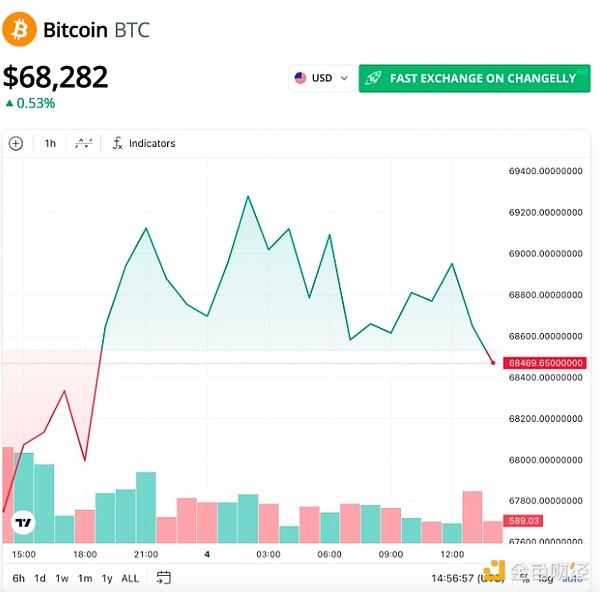This screenshot has height=592, width=600.
Task: Switch the chart range to 1d
Action: click(40, 578)
